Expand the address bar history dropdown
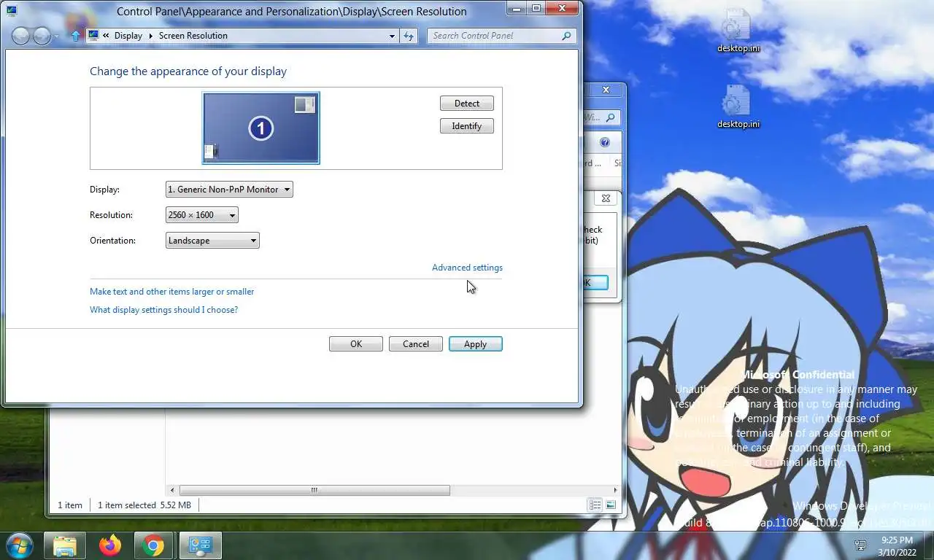 (x=392, y=36)
